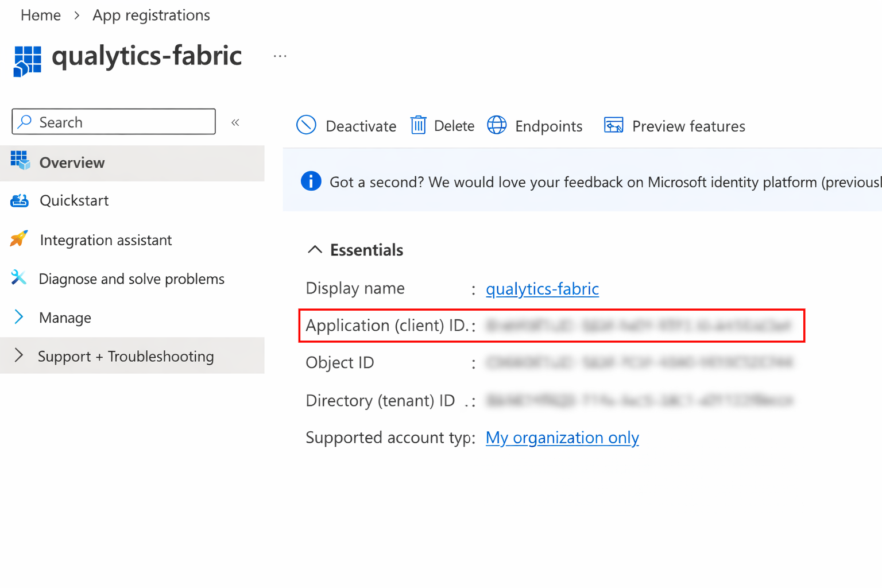The width and height of the screenshot is (882, 588).
Task: Collapse the sidebar with double-chevron
Action: click(235, 122)
